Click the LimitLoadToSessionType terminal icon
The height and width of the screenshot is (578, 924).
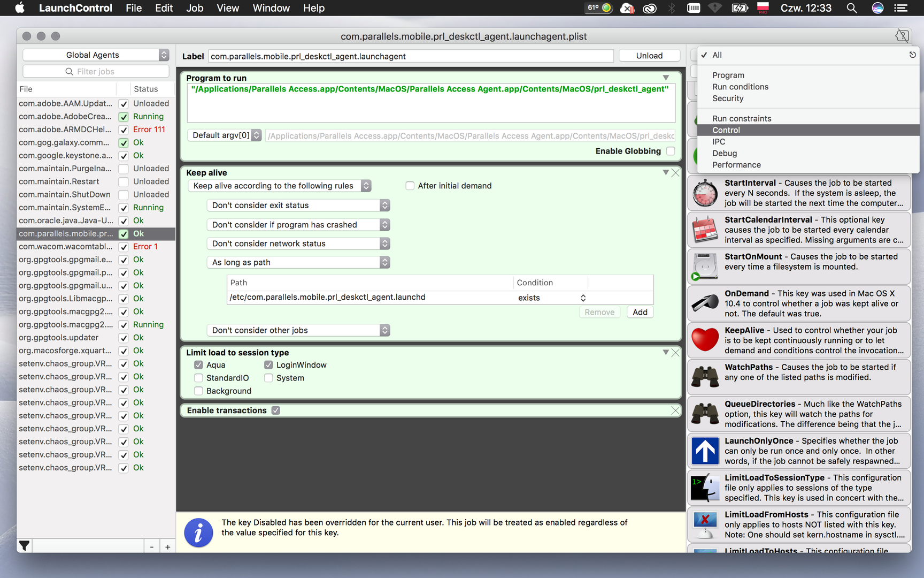705,488
